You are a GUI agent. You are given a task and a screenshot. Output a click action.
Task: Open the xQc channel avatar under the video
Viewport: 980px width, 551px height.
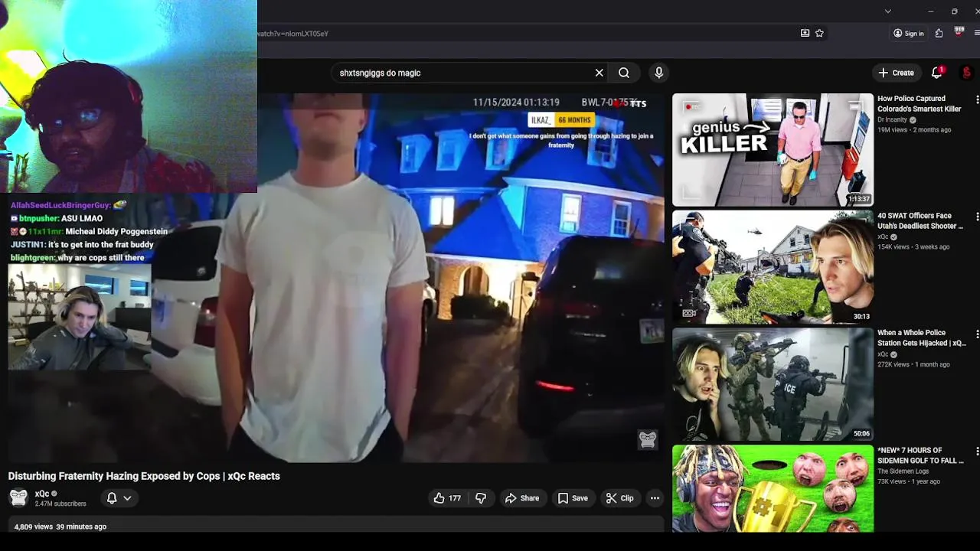click(18, 498)
